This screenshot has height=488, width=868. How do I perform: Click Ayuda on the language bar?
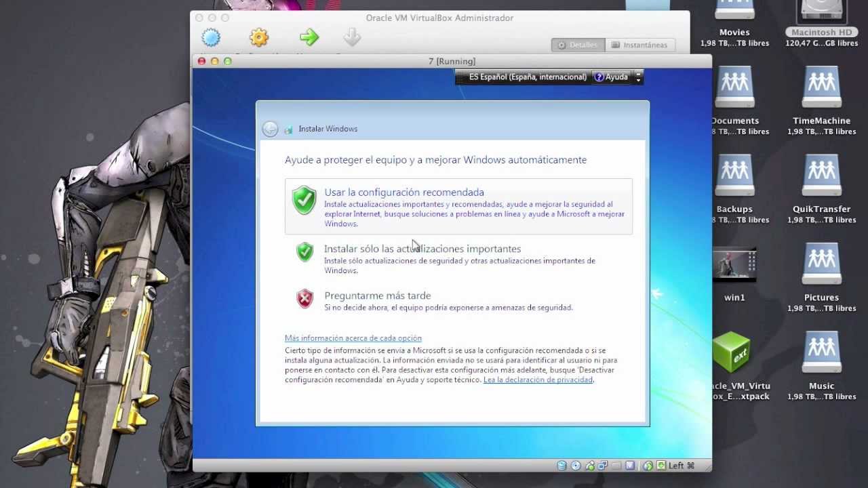coord(611,77)
